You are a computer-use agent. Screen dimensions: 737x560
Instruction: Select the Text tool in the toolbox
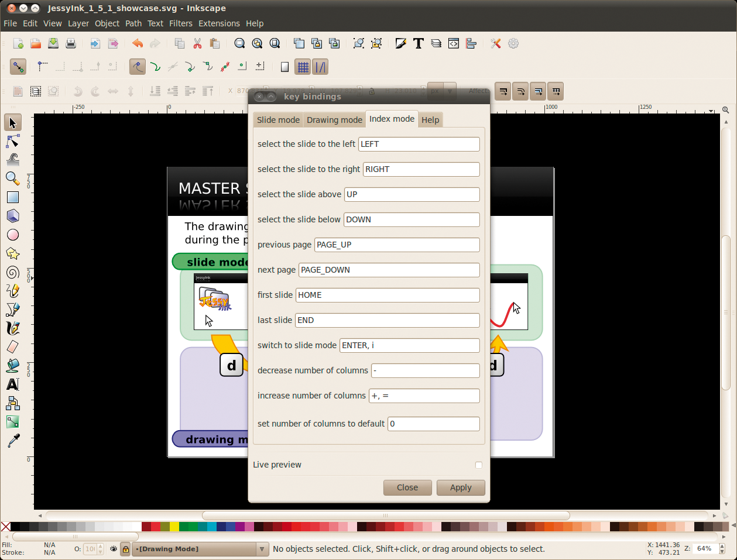[13, 384]
